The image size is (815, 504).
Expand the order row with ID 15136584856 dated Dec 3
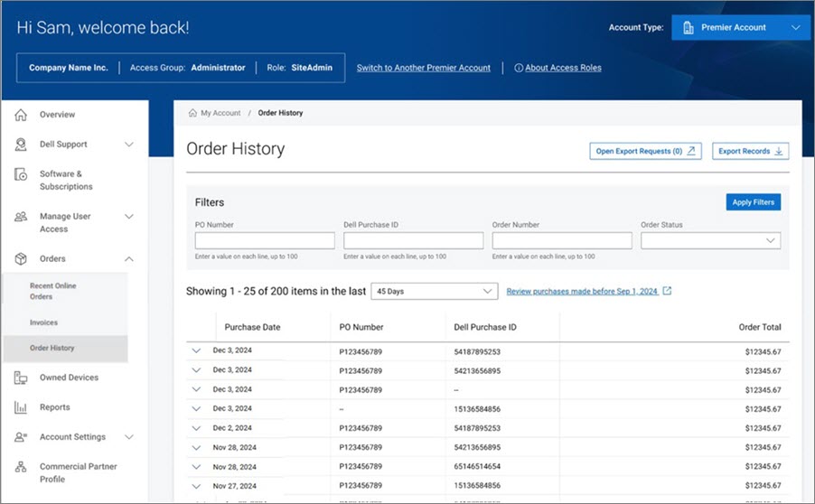tap(196, 409)
